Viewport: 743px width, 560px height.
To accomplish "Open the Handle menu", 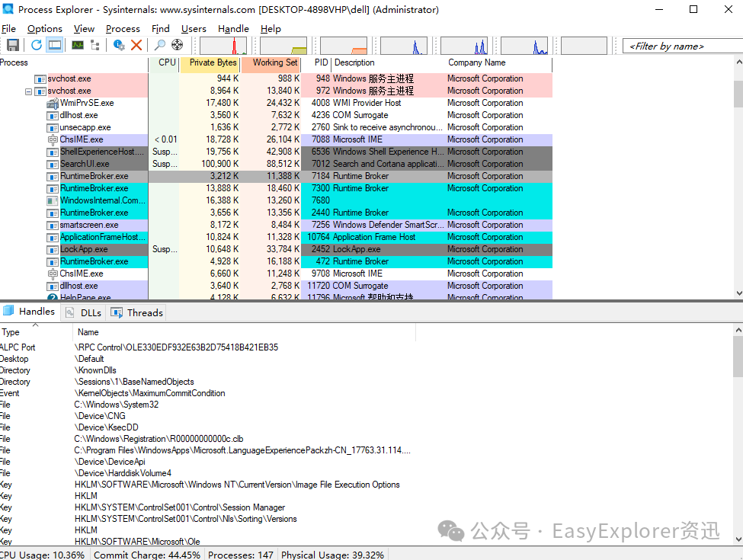I will click(233, 29).
